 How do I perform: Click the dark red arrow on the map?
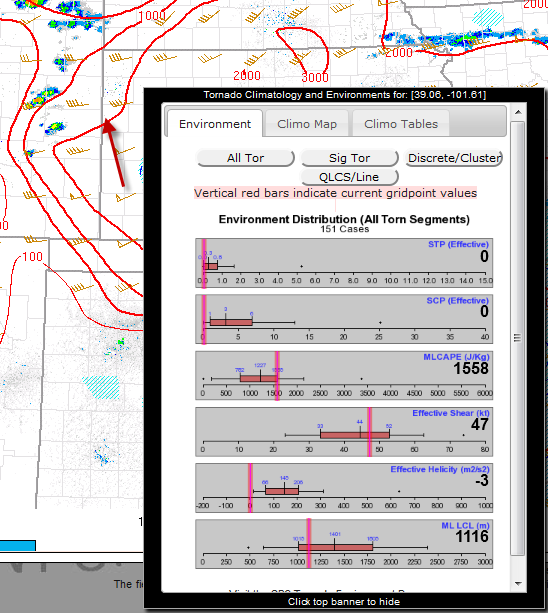click(x=114, y=154)
